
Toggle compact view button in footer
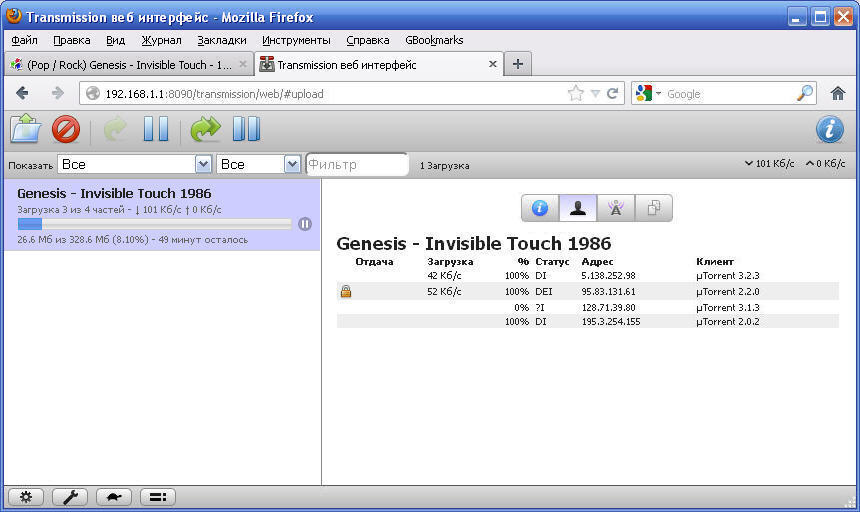pyautogui.click(x=157, y=497)
